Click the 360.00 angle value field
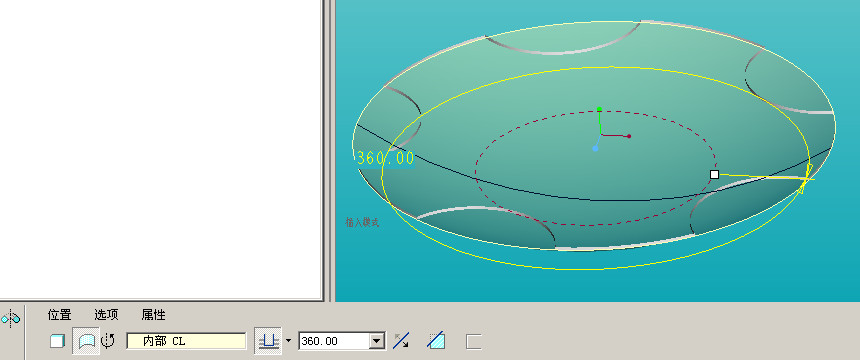The height and width of the screenshot is (360, 860). 335,341
